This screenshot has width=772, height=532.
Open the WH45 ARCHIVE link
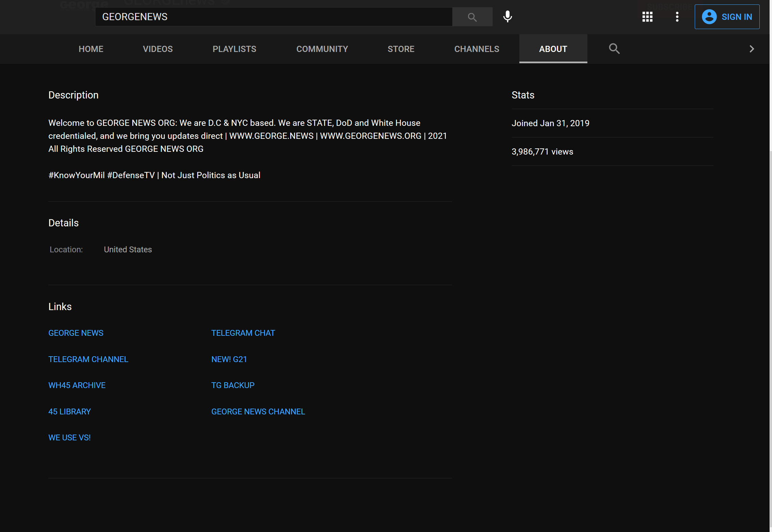(77, 385)
